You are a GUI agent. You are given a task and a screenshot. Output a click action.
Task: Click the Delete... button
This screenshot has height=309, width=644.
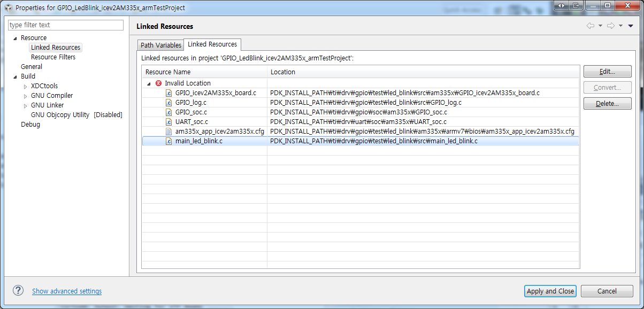click(x=607, y=104)
